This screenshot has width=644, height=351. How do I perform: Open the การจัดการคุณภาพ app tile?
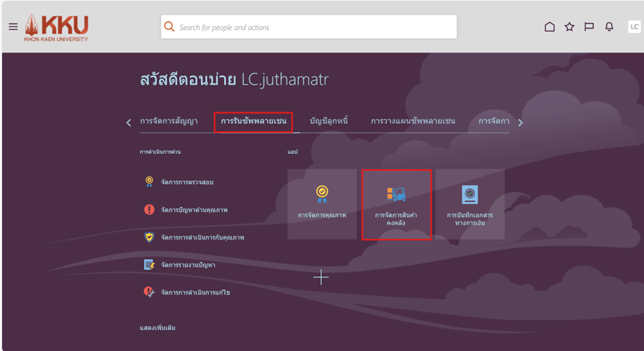(x=322, y=204)
